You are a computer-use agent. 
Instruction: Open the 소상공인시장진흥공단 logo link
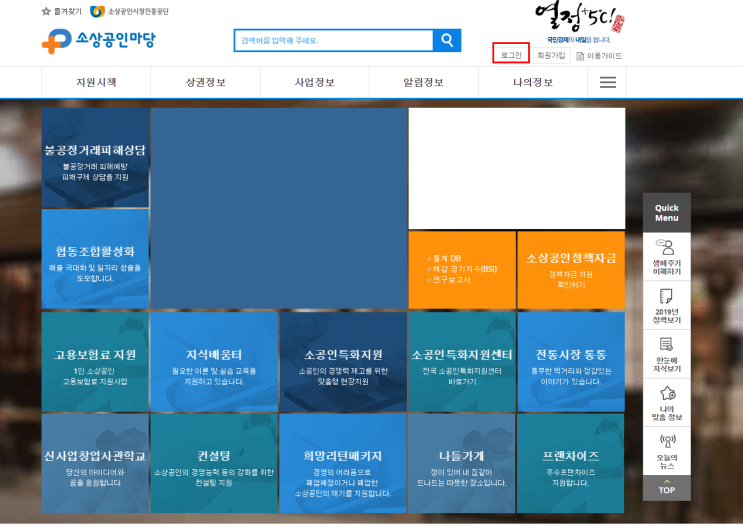(x=129, y=11)
